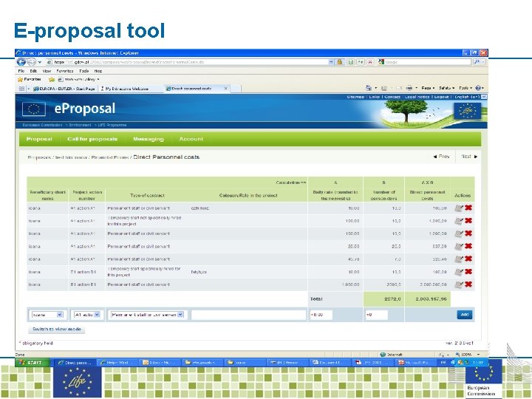The height and width of the screenshot is (399, 532).
Task: Go back with the browser Back arrow
Action: (21, 62)
